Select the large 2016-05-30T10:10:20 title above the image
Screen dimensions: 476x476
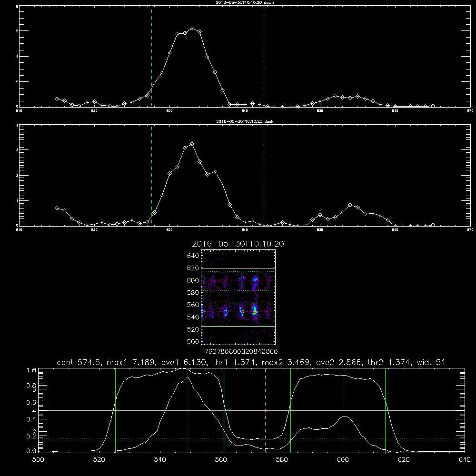(238, 244)
